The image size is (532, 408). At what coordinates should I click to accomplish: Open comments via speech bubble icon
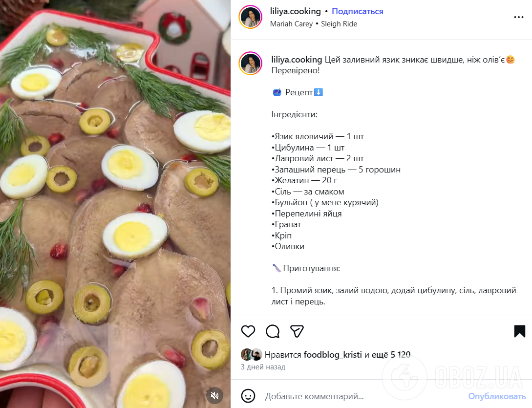click(x=273, y=331)
